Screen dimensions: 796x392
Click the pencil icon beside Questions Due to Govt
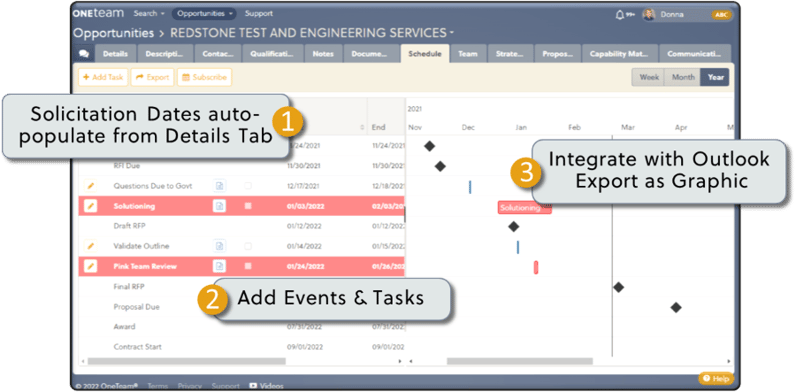[90, 186]
